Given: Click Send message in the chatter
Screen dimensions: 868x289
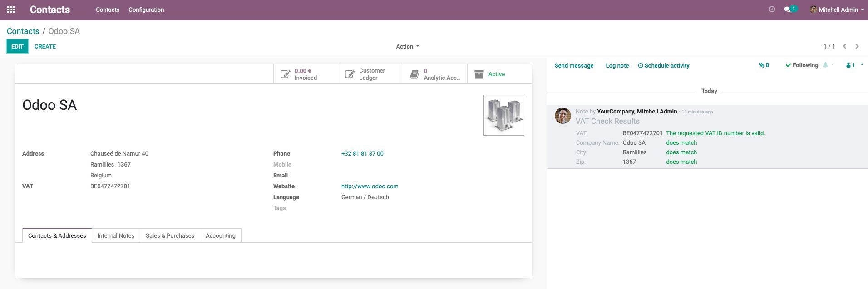Looking at the screenshot, I should 574,65.
